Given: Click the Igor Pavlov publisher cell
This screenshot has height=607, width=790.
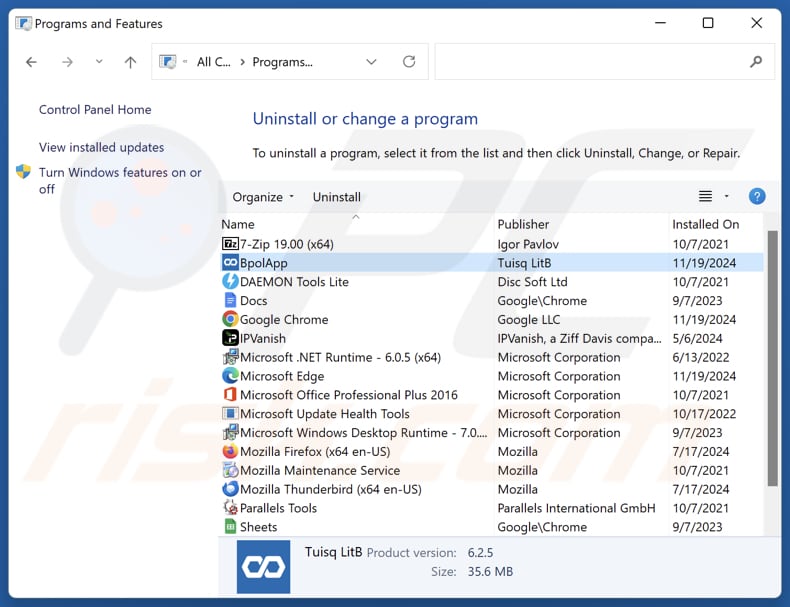Looking at the screenshot, I should click(528, 244).
